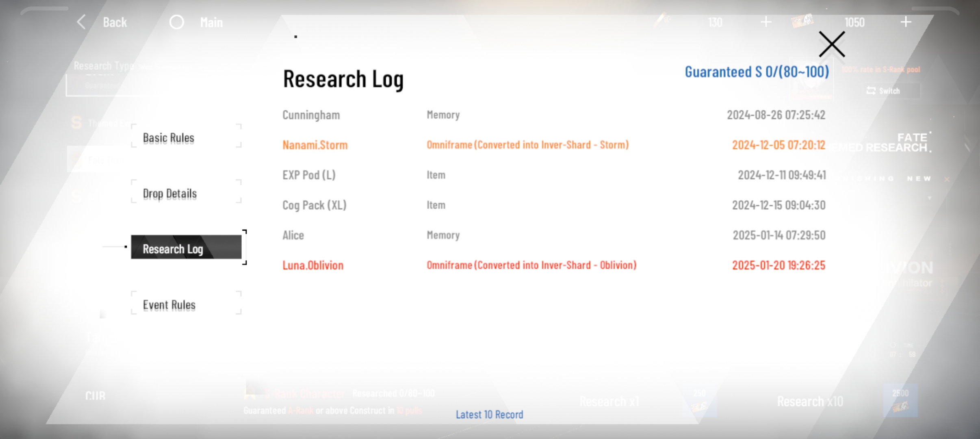Open the Main menu circle icon
Screen dimensions: 980x439
[177, 22]
